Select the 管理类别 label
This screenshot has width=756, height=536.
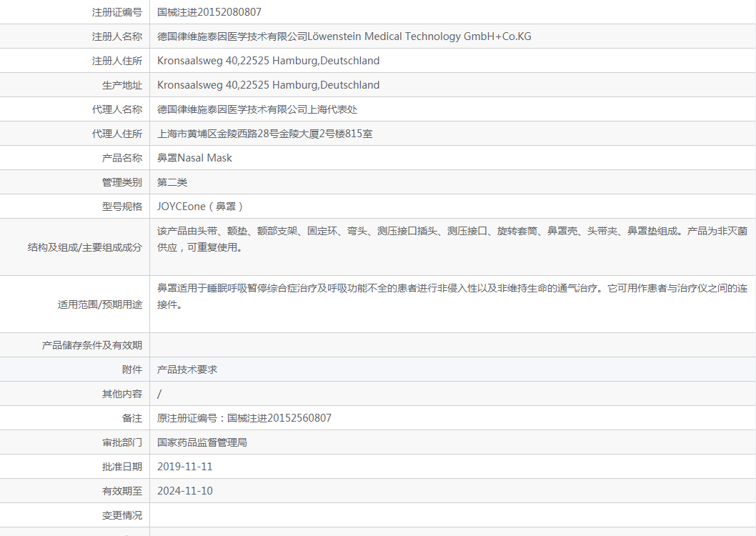click(122, 182)
